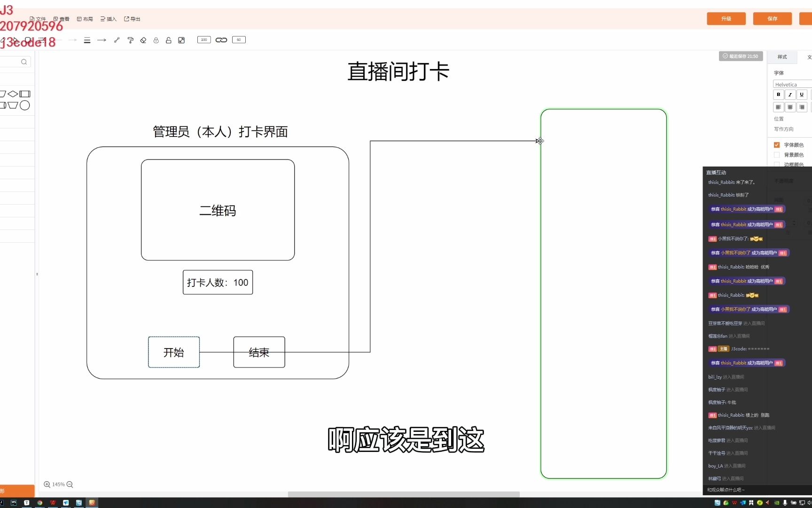Viewport: 812px width, 508px height.
Task: Align text right in the style panel
Action: [x=802, y=107]
